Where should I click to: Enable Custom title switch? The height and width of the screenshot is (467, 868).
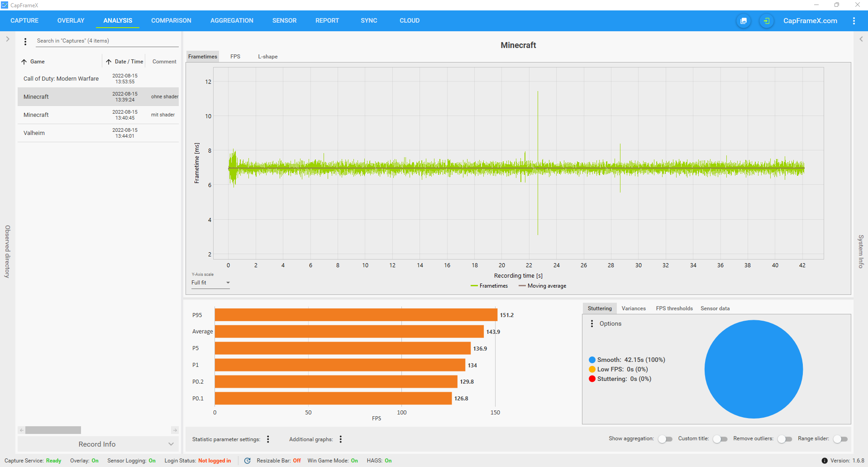(x=720, y=439)
